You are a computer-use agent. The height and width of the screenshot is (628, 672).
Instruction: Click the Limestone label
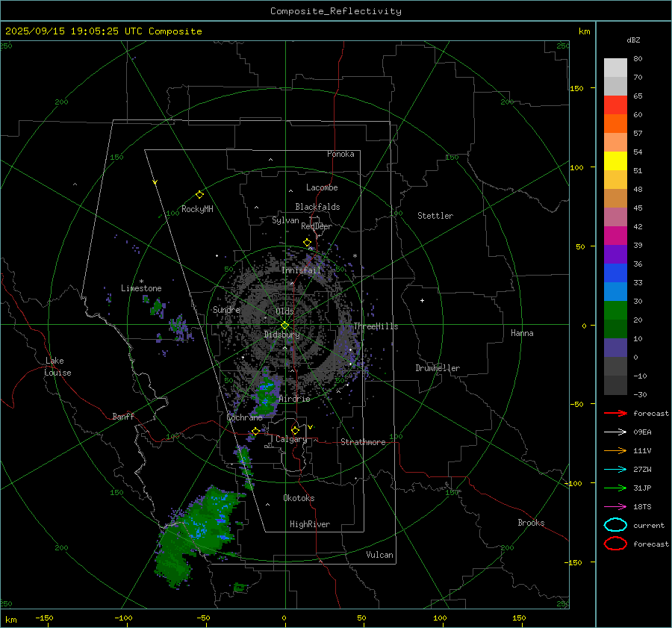pyautogui.click(x=141, y=288)
